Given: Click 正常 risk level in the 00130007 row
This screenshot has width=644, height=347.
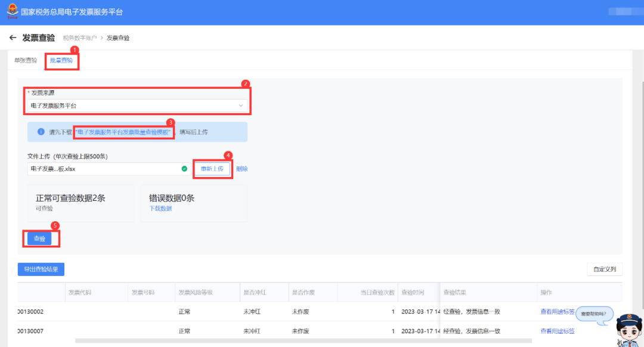Looking at the screenshot, I should point(184,331).
